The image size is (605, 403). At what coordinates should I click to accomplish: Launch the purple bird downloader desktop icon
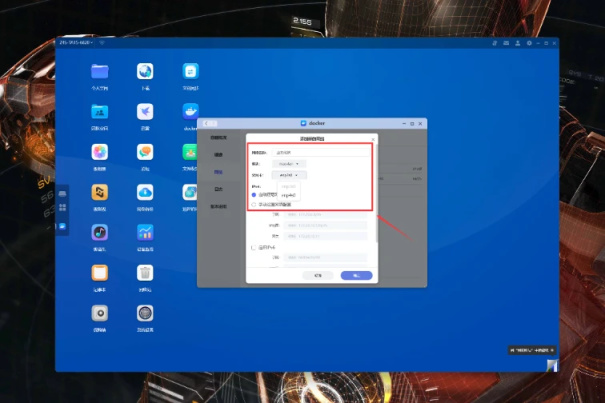[145, 112]
